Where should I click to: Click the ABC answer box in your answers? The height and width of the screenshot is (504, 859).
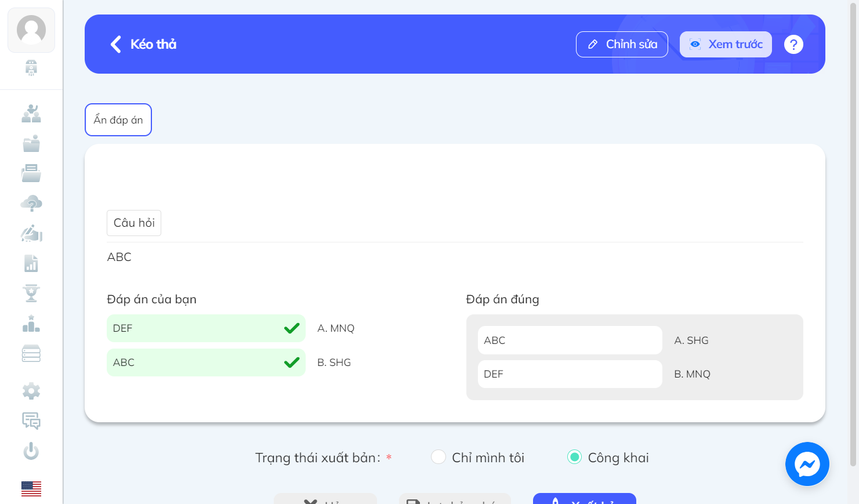[206, 362]
